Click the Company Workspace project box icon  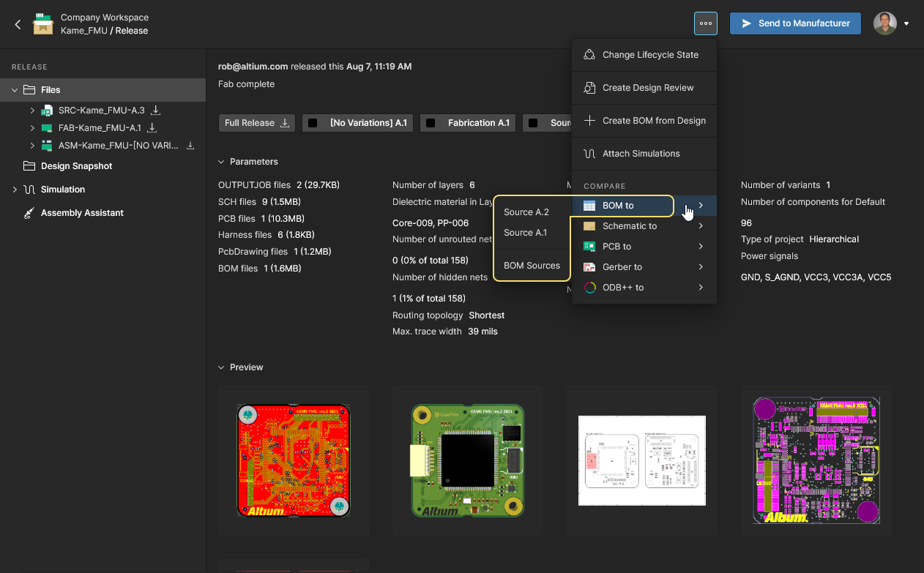(x=43, y=24)
